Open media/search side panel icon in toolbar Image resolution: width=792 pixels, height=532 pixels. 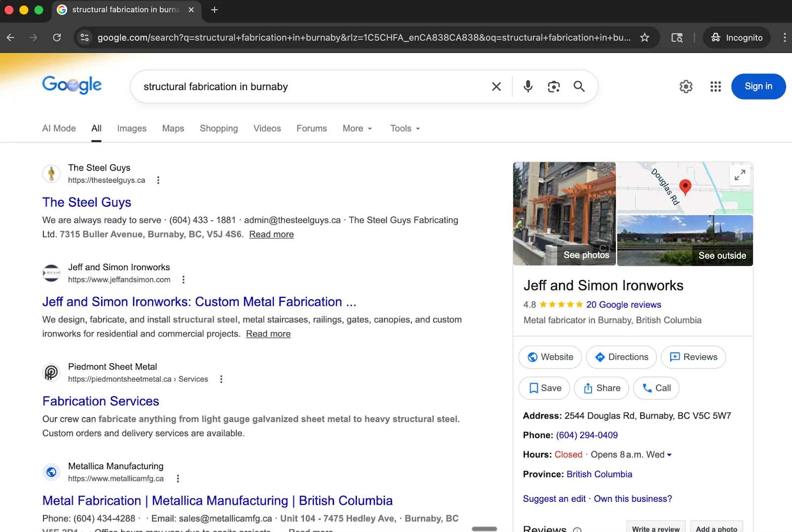(677, 38)
